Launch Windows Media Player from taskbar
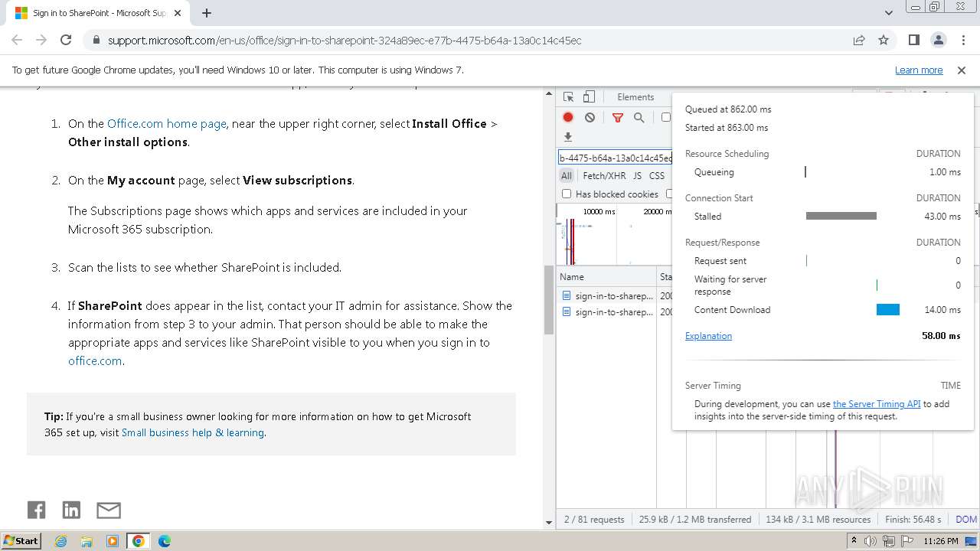This screenshot has height=551, width=980. point(113,541)
